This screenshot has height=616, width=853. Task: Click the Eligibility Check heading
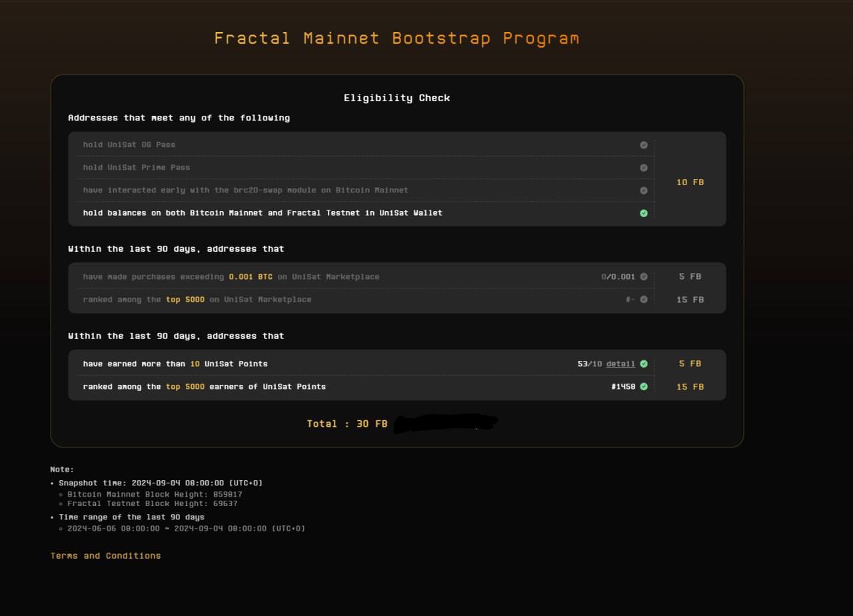(x=397, y=98)
